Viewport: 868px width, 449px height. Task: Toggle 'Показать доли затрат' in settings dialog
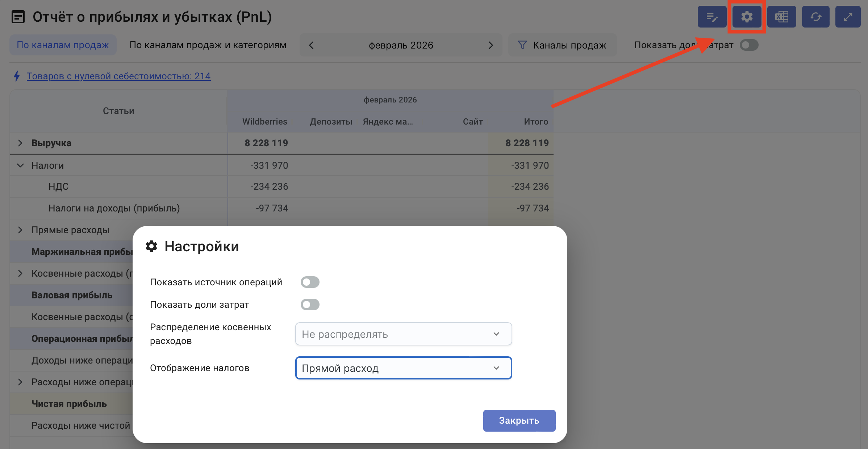(x=310, y=305)
